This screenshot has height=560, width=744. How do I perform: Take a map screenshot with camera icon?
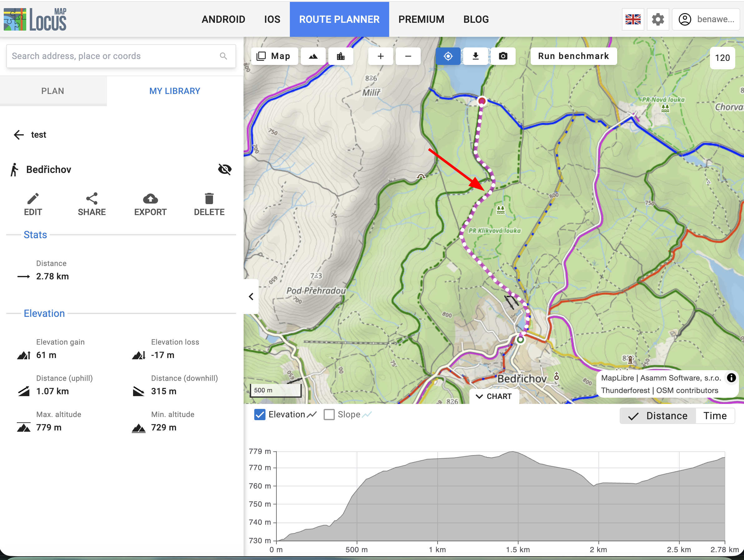[503, 56]
